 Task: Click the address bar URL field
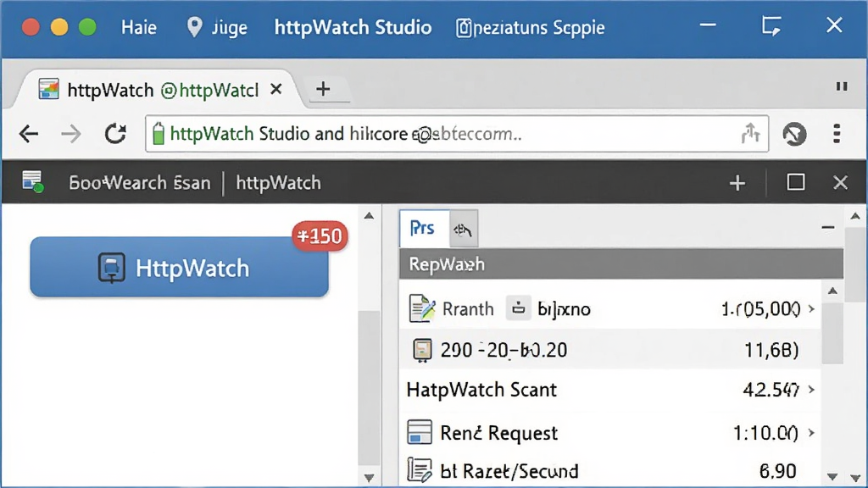457,133
